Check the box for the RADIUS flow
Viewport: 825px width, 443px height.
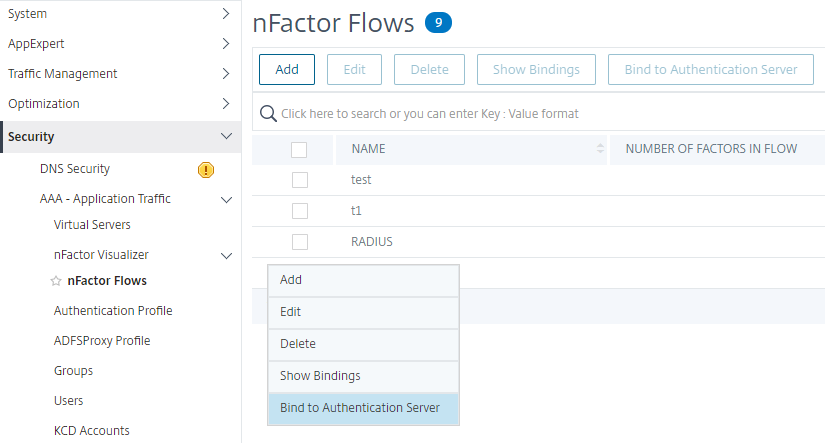click(300, 242)
